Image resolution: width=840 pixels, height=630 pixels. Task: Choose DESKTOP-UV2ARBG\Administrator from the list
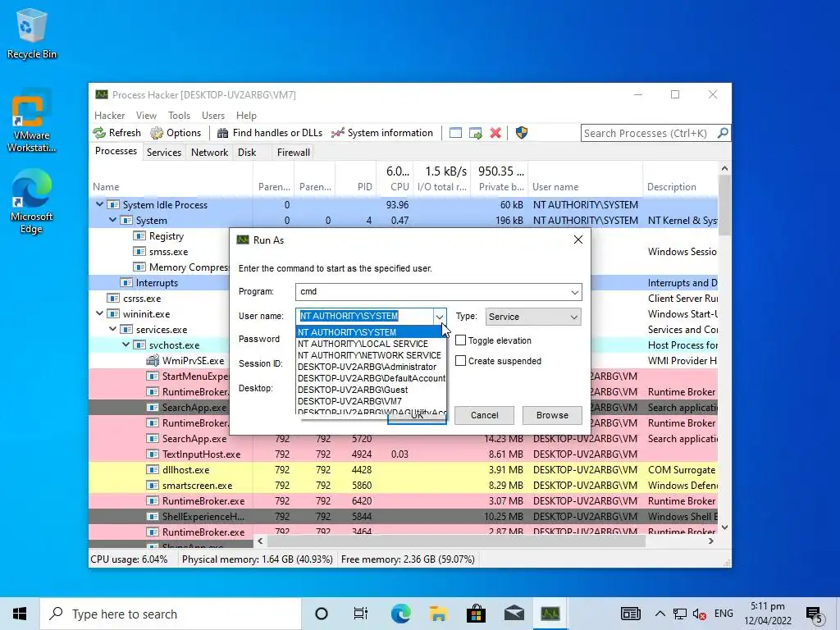(x=371, y=367)
